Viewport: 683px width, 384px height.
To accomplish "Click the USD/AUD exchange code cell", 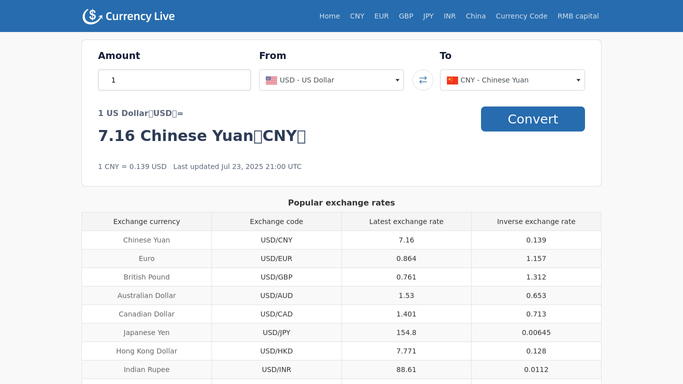I will [276, 296].
